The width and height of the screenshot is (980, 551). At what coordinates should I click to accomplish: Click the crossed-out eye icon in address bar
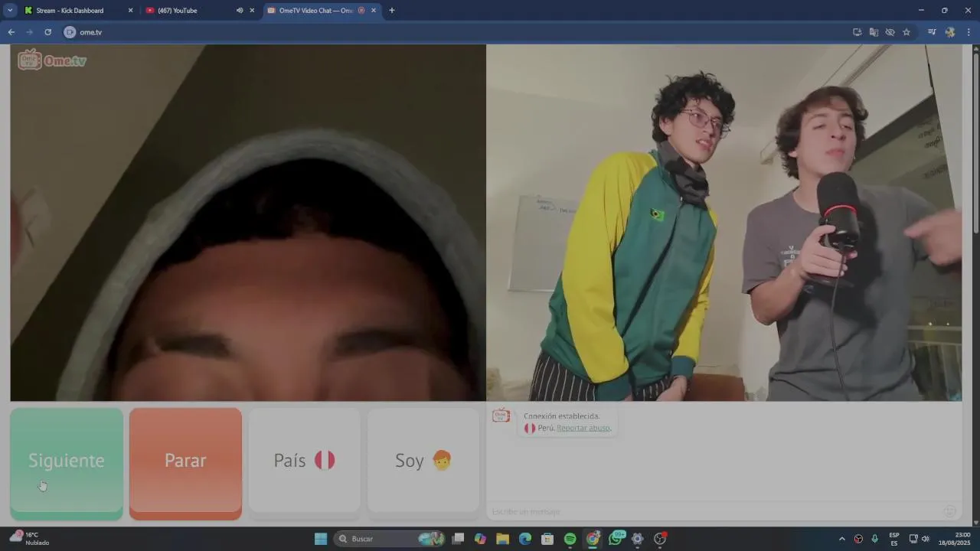890,32
